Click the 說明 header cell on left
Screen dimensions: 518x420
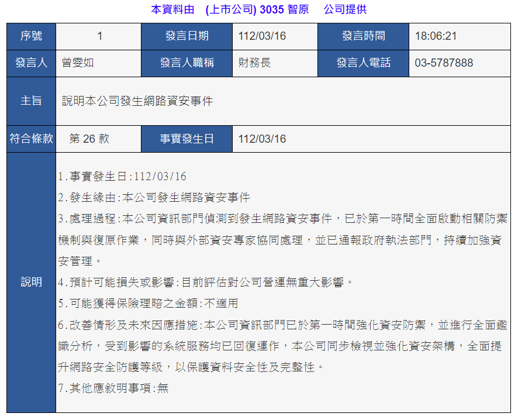coord(32,283)
